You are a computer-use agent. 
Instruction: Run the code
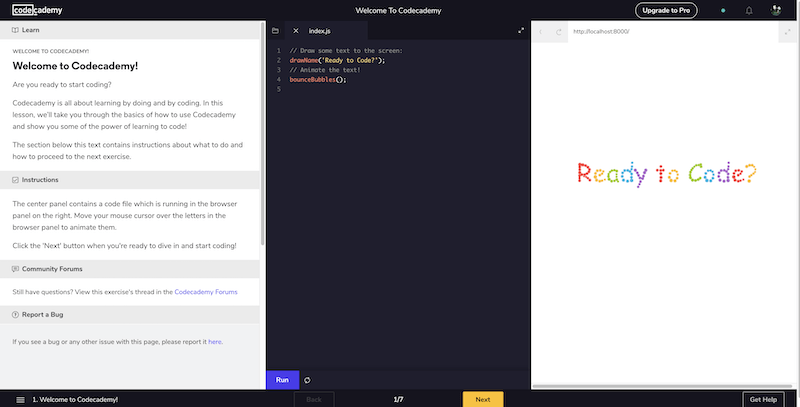tap(282, 380)
